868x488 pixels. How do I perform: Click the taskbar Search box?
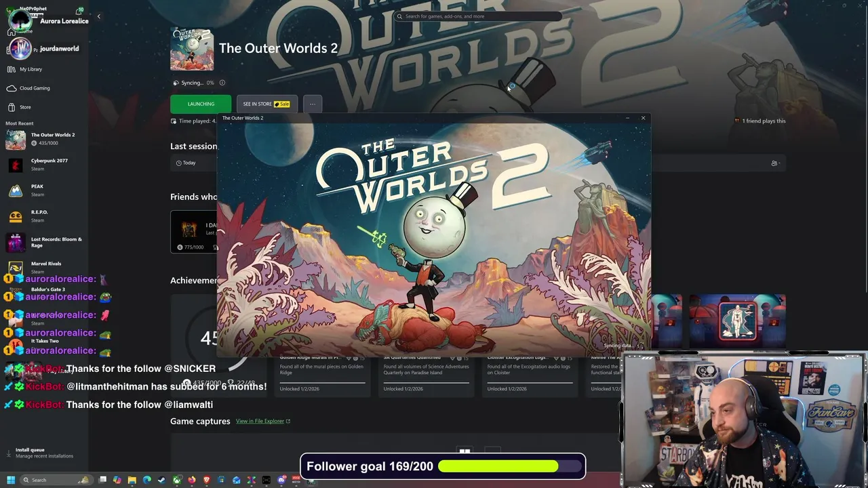(x=56, y=480)
